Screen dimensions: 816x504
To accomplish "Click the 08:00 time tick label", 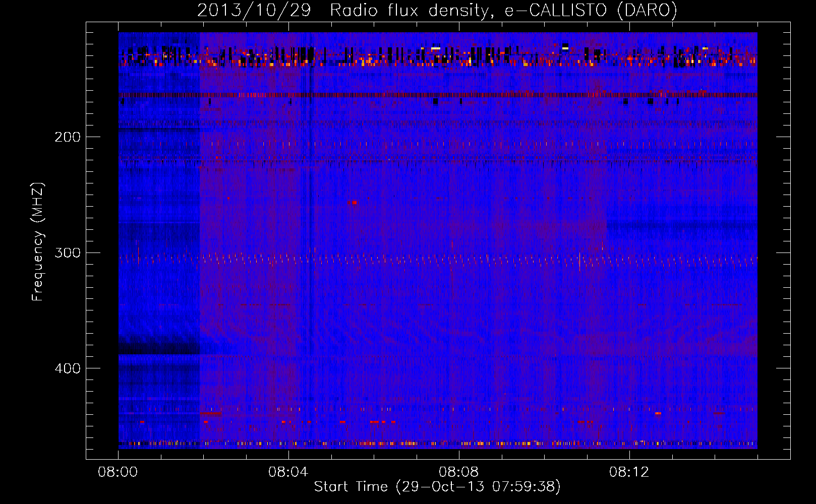I will coord(118,472).
